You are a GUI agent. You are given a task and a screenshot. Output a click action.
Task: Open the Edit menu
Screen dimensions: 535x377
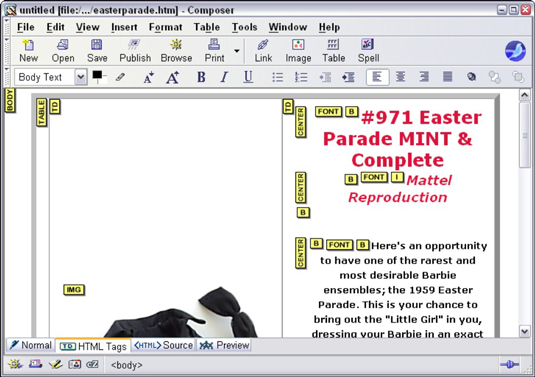56,27
